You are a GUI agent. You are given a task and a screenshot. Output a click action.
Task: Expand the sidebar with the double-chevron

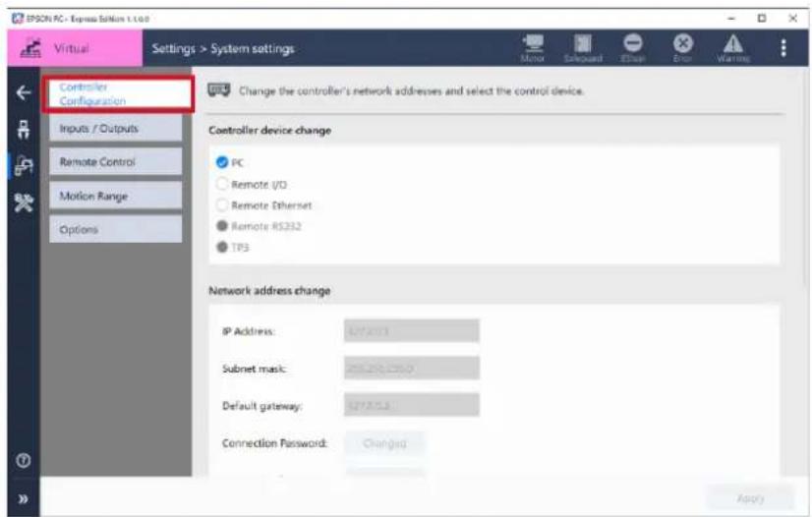pos(24,499)
